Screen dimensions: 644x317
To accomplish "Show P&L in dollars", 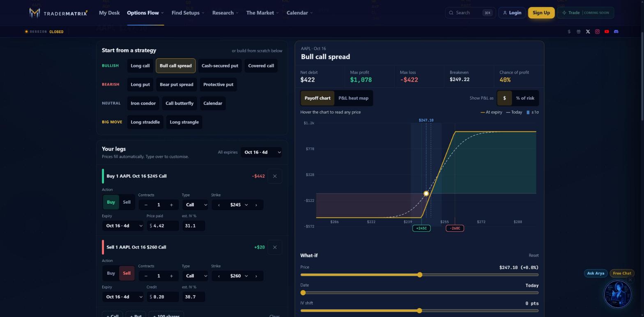I will [x=504, y=98].
